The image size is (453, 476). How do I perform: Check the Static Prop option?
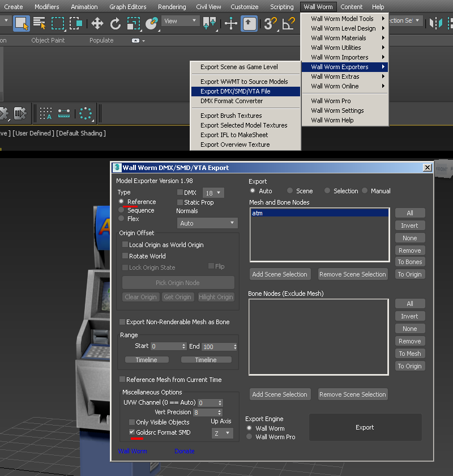180,202
